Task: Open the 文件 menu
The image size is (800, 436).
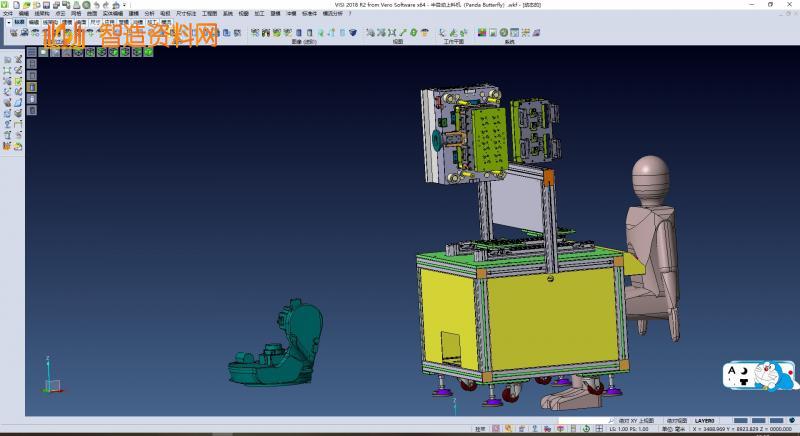Action: (8, 13)
